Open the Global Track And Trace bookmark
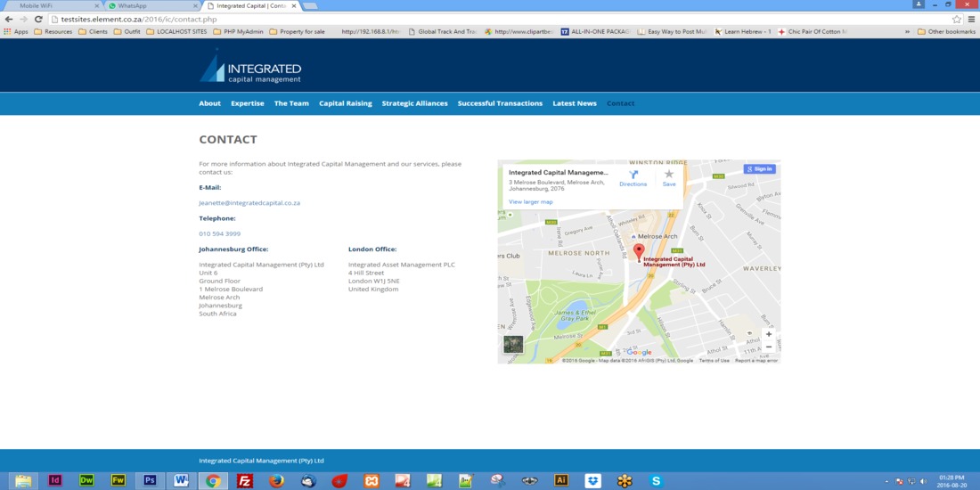The image size is (980, 490). point(443,31)
